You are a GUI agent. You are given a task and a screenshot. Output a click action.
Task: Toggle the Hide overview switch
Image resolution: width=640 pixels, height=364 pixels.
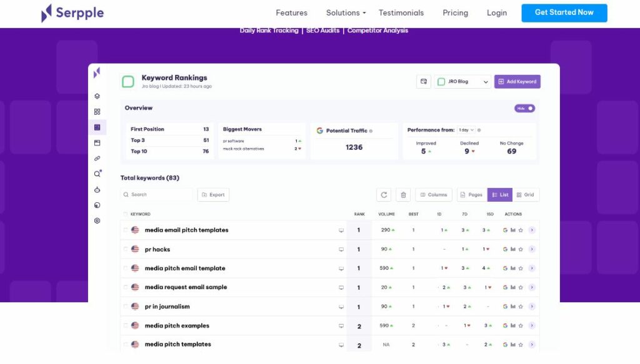525,109
